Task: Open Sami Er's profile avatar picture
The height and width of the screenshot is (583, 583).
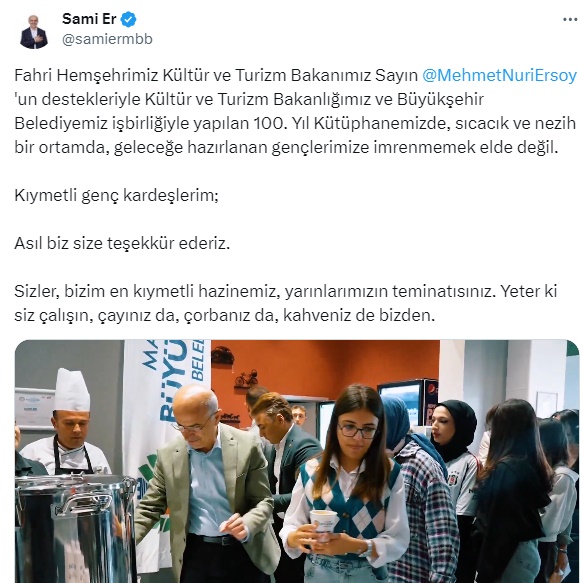Action: pos(33,31)
